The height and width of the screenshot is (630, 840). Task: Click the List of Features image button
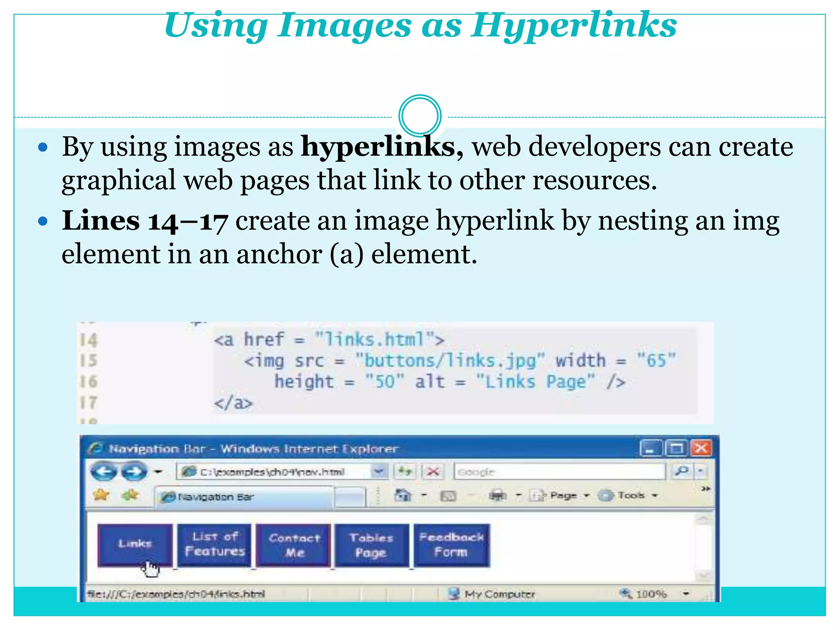[214, 545]
